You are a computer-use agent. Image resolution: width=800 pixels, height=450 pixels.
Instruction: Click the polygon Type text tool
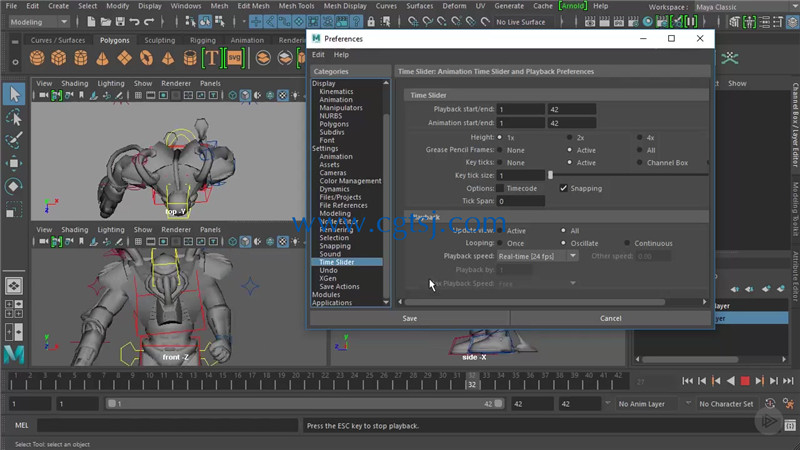[211, 58]
